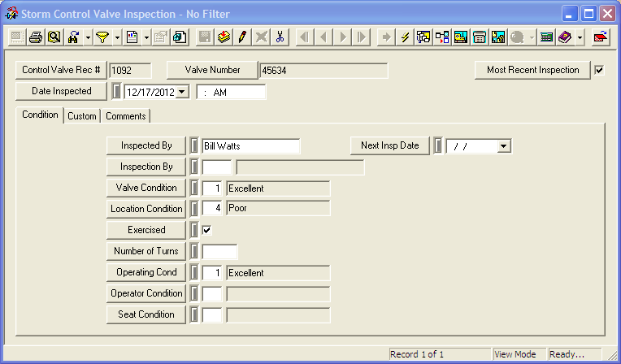The width and height of the screenshot is (621, 364).
Task: Click the Date Inspected button
Action: click(61, 91)
